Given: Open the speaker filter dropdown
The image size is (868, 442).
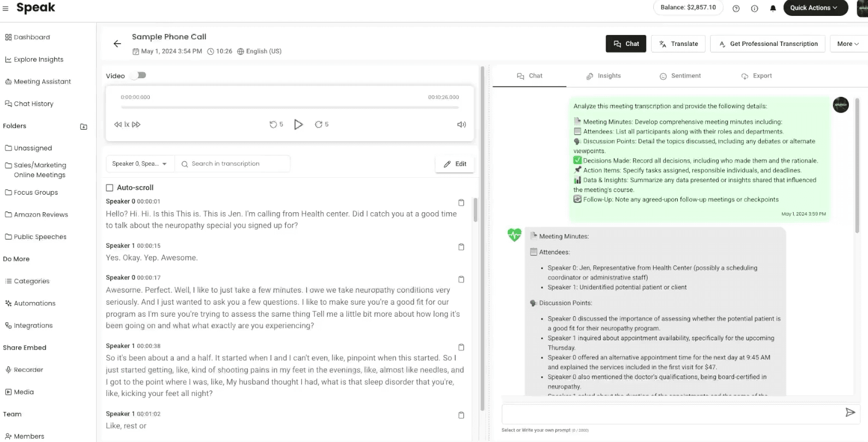Looking at the screenshot, I should point(140,164).
